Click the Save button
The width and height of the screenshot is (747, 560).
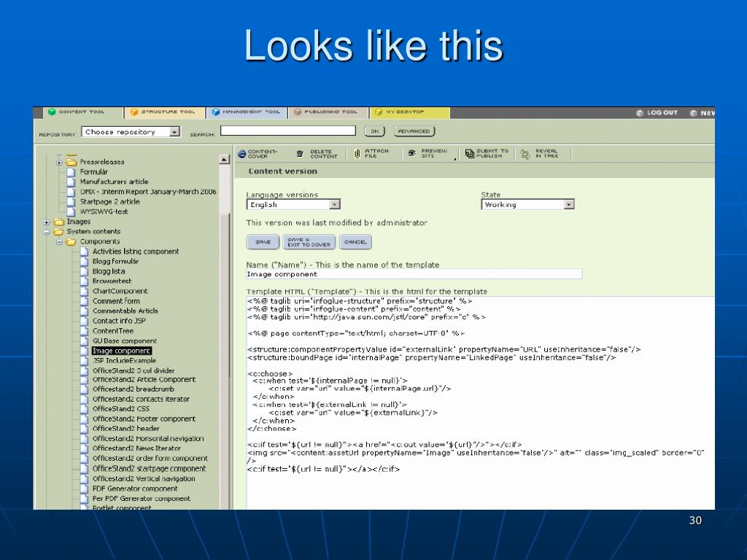coord(263,242)
